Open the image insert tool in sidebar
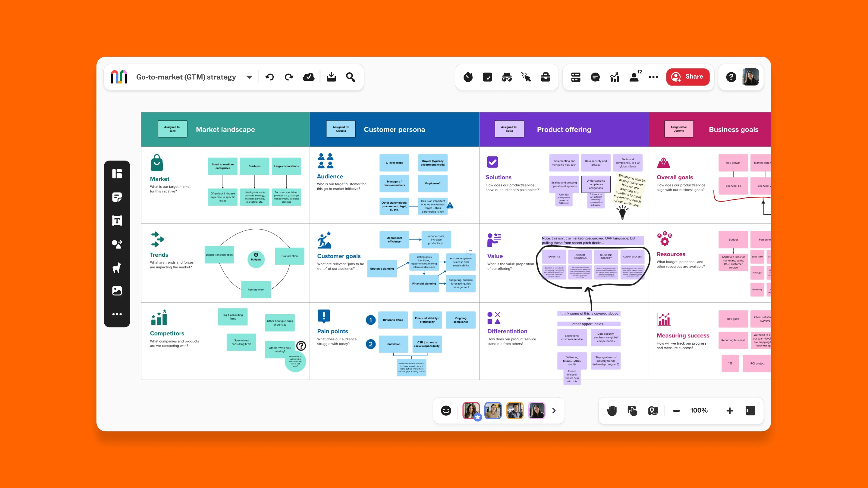 [x=117, y=291]
